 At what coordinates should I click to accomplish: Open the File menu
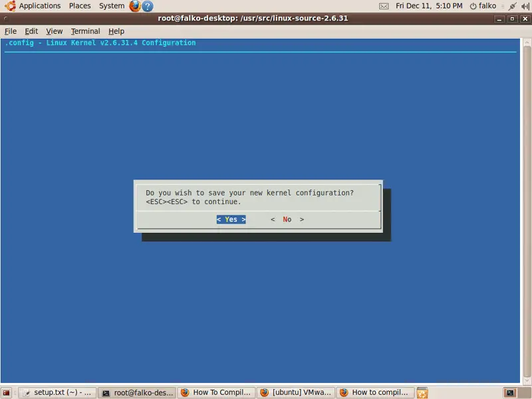[x=11, y=31]
